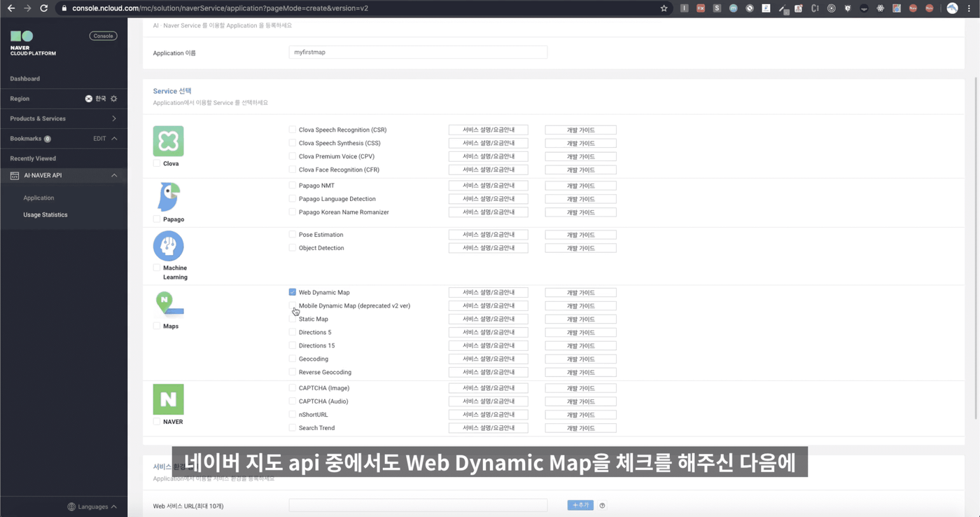Image resolution: width=980 pixels, height=517 pixels.
Task: Open the Application sidebar item
Action: point(38,198)
